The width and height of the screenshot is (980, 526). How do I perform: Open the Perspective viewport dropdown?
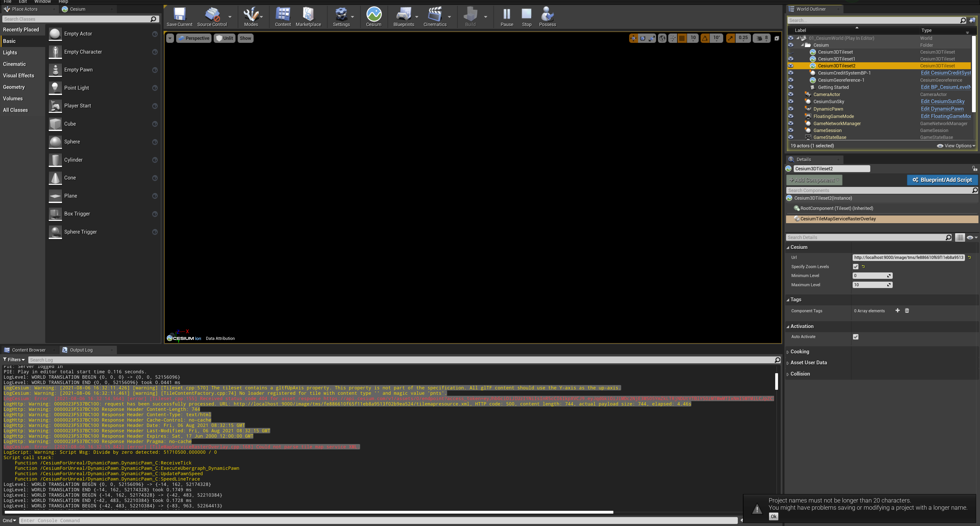coord(194,38)
